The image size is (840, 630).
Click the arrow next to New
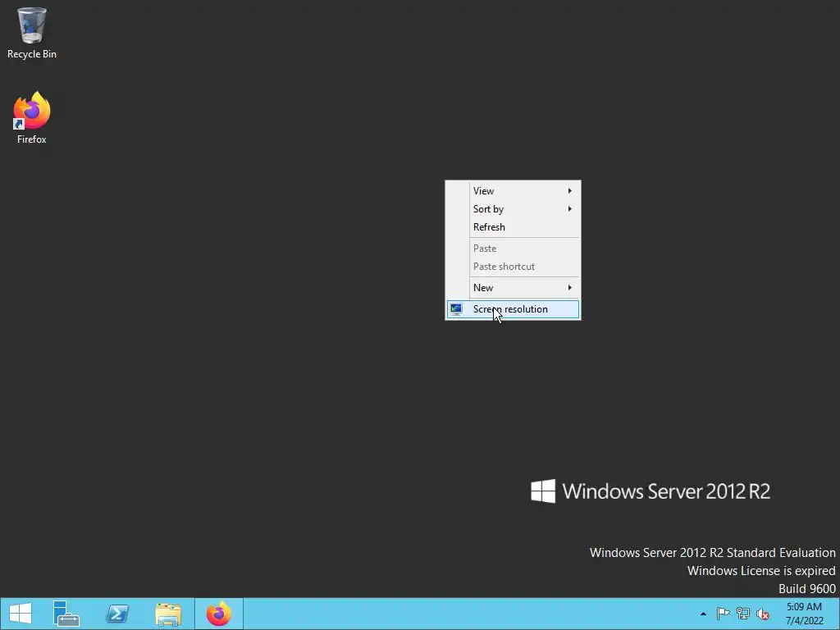[x=570, y=288]
